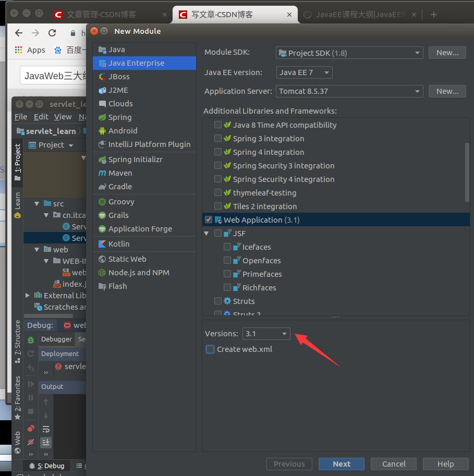This screenshot has height=476, width=474.
Task: Open the File menu in IntelliJ
Action: pyautogui.click(x=21, y=117)
